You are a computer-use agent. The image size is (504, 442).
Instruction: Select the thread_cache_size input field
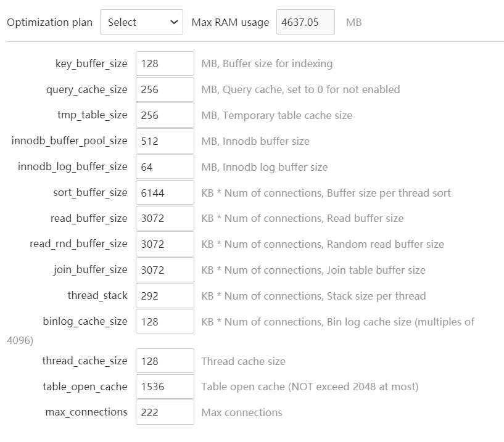point(165,361)
